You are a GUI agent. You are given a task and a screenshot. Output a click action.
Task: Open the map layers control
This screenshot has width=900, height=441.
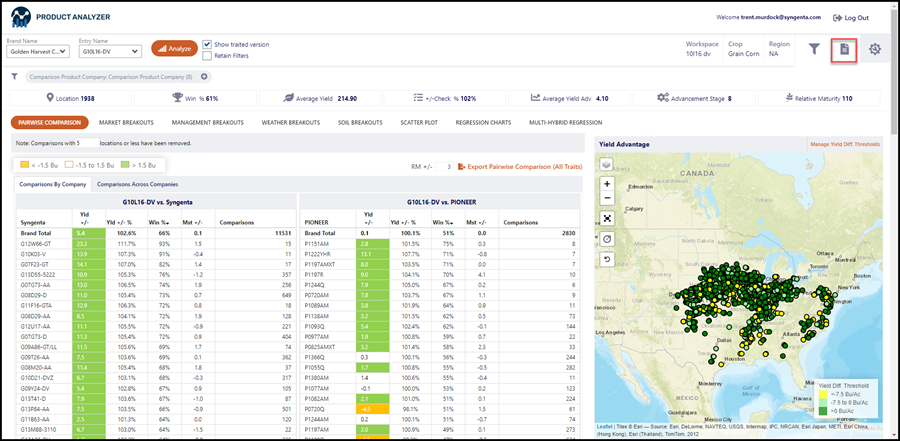click(x=607, y=164)
